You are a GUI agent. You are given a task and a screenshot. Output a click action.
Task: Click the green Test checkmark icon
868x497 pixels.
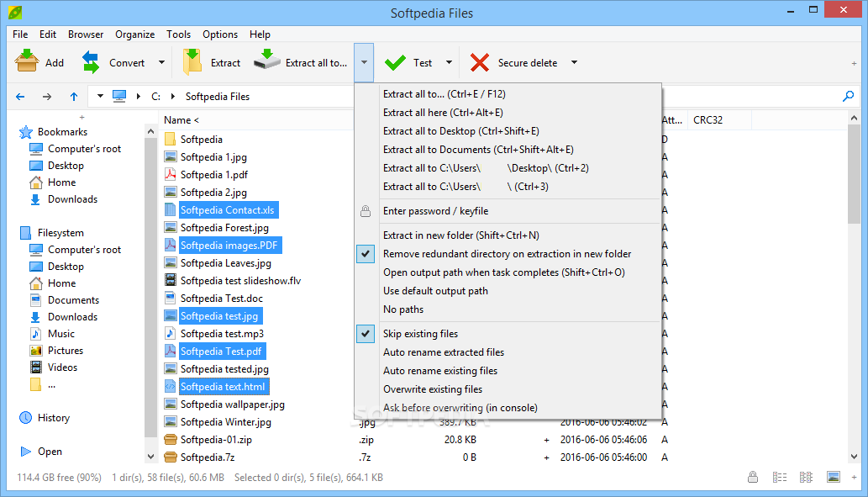click(395, 62)
